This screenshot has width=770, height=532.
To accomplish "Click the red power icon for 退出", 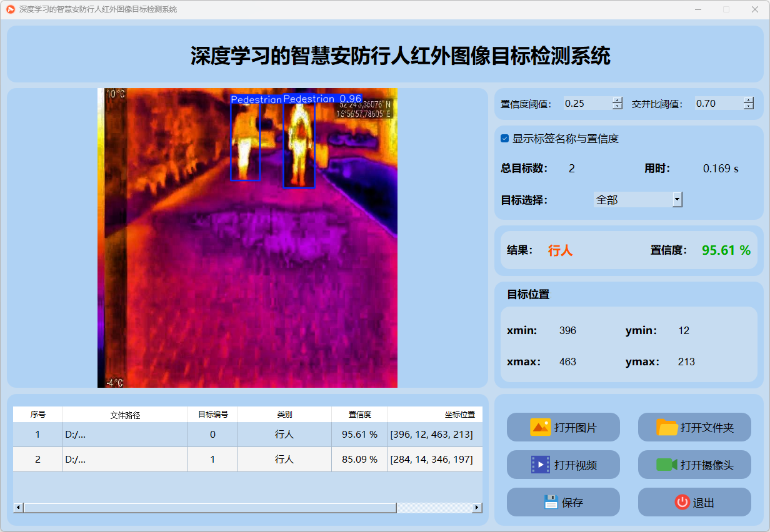I will [x=682, y=502].
